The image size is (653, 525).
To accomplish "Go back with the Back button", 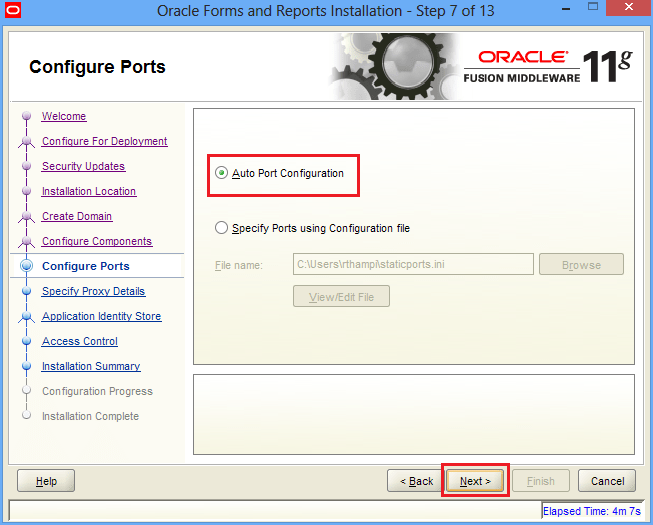I will pyautogui.click(x=416, y=481).
